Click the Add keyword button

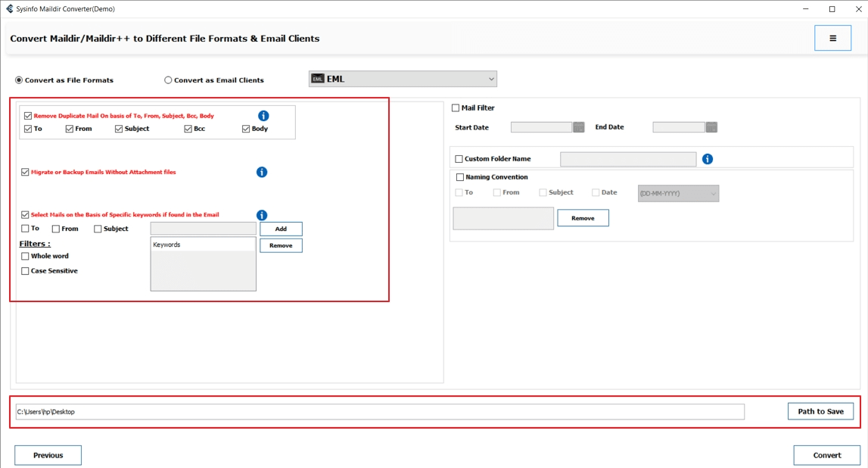click(282, 229)
